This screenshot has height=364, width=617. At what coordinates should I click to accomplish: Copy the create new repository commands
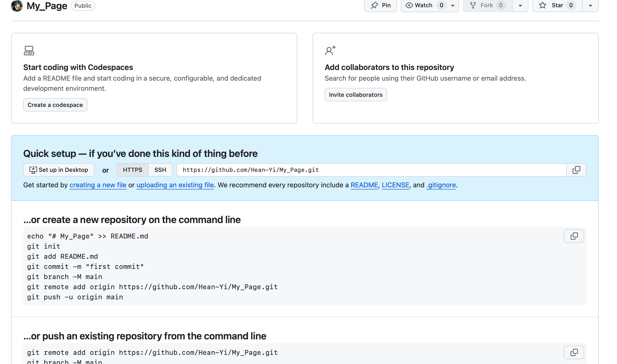[574, 236]
